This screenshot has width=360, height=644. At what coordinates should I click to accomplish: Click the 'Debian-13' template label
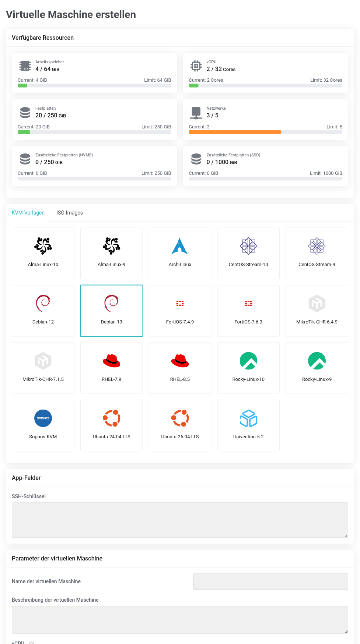tap(112, 322)
